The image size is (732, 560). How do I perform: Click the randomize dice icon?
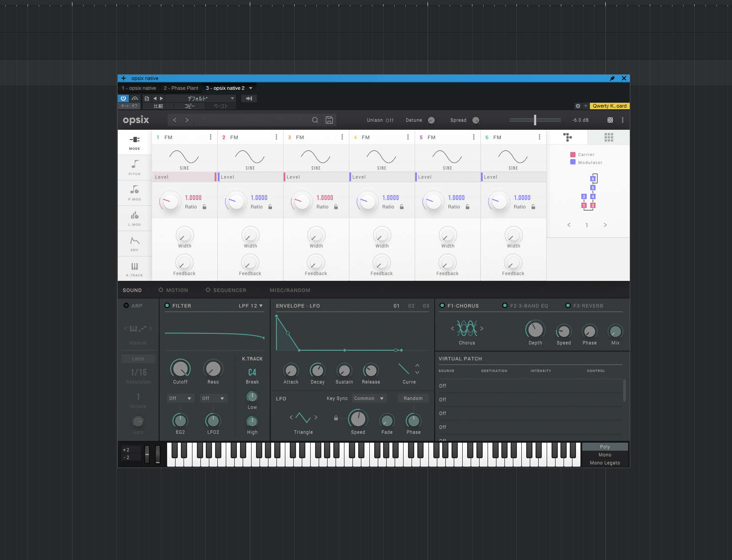point(610,120)
